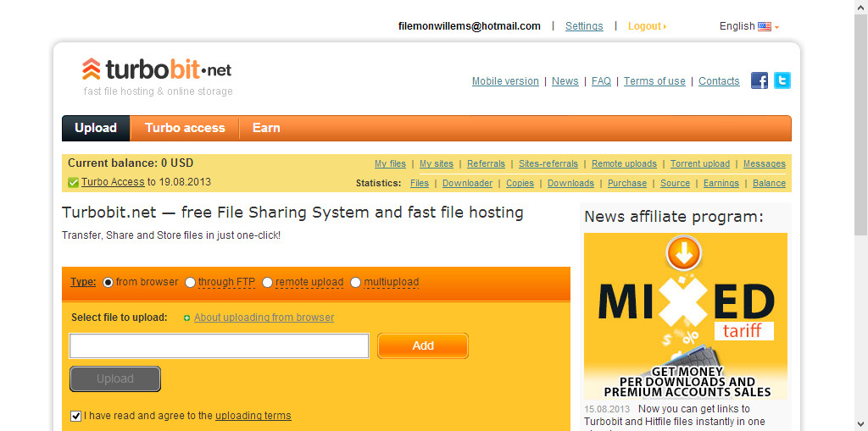Select the through FTP upload type
This screenshot has width=868, height=431.
[x=190, y=282]
